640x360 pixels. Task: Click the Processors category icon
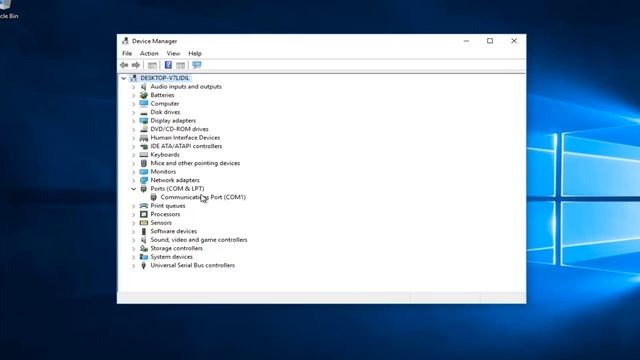pyautogui.click(x=144, y=214)
